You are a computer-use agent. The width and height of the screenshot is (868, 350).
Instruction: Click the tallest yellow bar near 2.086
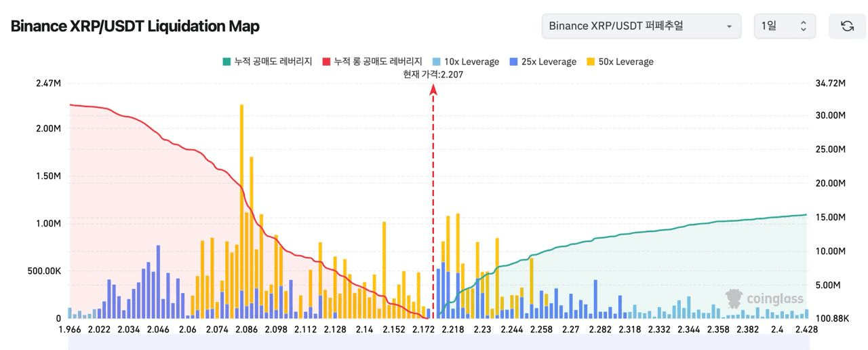click(241, 211)
